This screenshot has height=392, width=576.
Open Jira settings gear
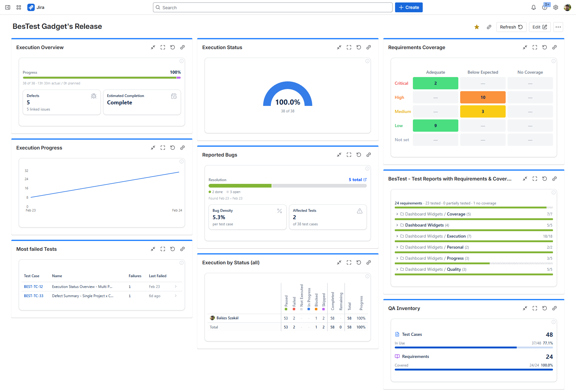[555, 7]
